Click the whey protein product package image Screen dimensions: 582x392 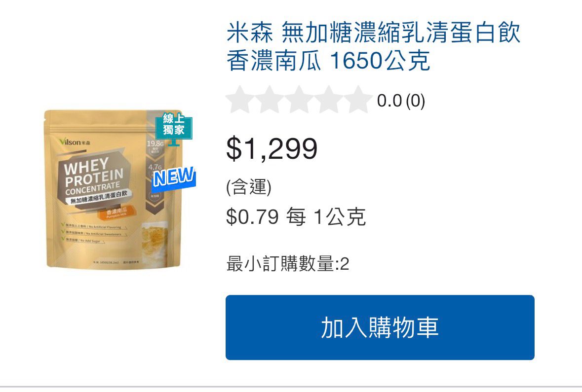[x=115, y=189]
